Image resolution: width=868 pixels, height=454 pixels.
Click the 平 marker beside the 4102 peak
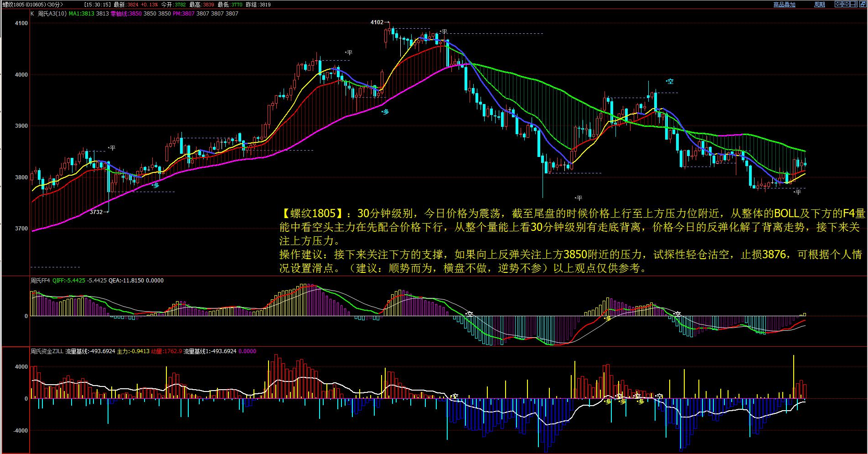click(444, 32)
